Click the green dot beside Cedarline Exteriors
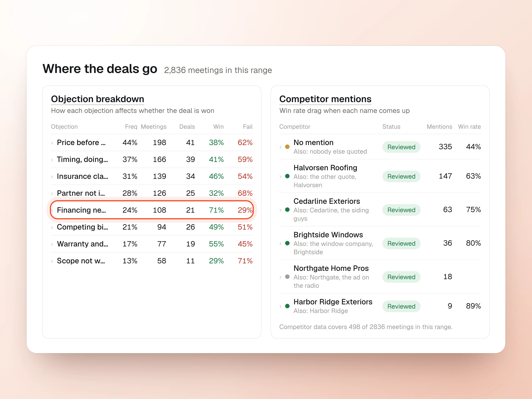 coord(287,210)
